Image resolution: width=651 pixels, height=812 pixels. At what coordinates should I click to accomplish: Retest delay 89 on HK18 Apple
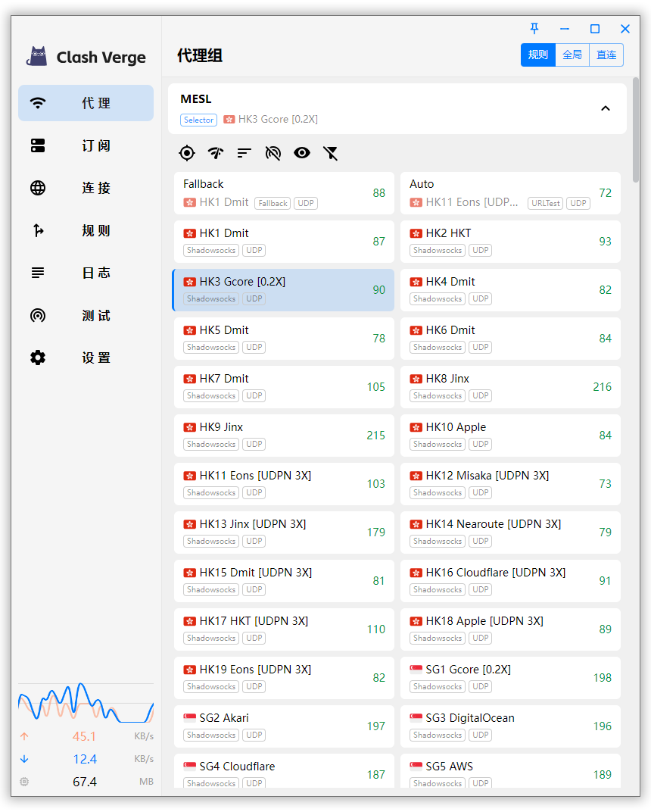tap(605, 629)
